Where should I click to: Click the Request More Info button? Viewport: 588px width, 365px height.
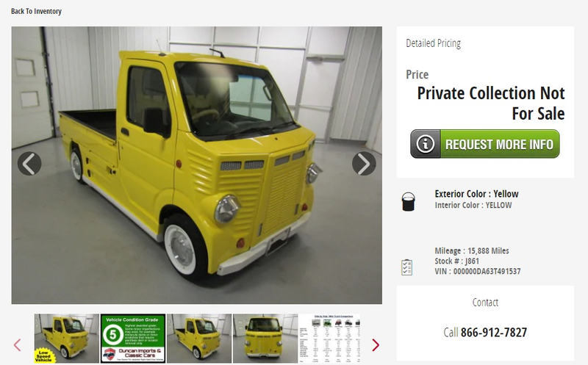[485, 144]
